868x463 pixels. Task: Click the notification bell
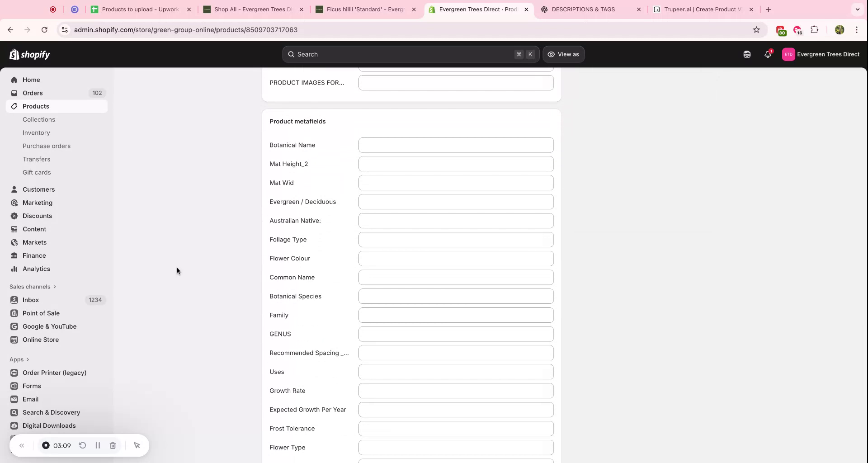tap(767, 54)
